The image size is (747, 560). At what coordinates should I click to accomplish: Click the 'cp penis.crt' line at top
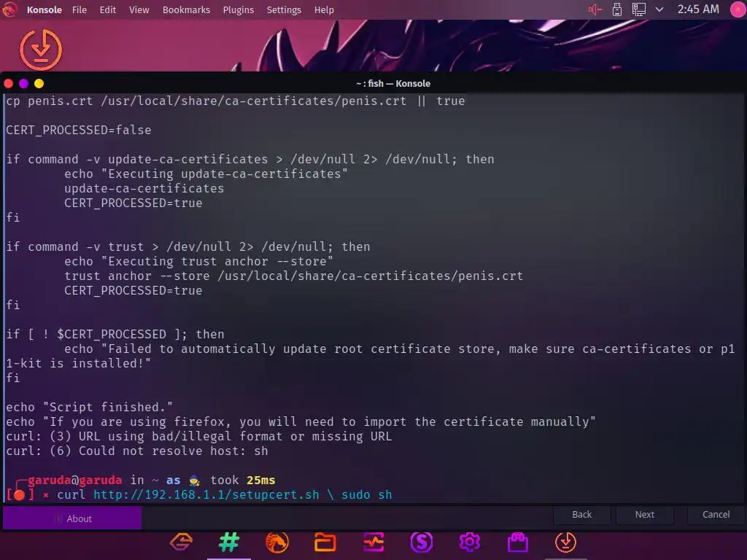(236, 101)
